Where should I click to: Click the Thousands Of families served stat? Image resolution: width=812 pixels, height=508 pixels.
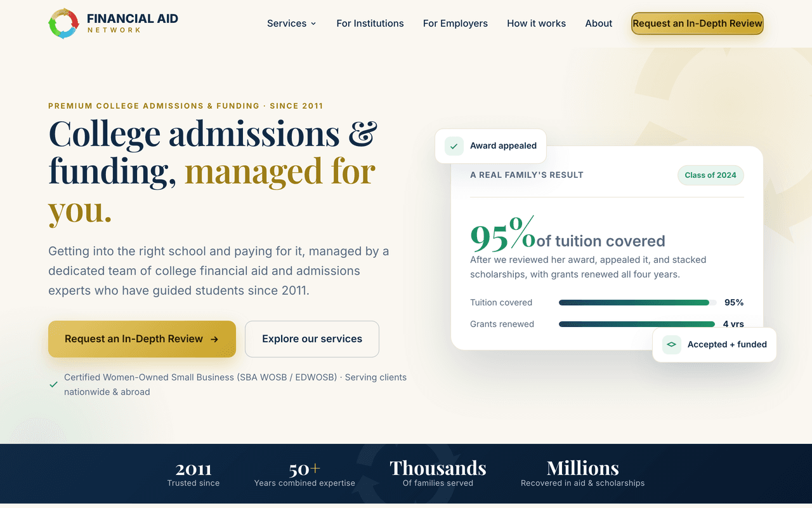pyautogui.click(x=438, y=474)
